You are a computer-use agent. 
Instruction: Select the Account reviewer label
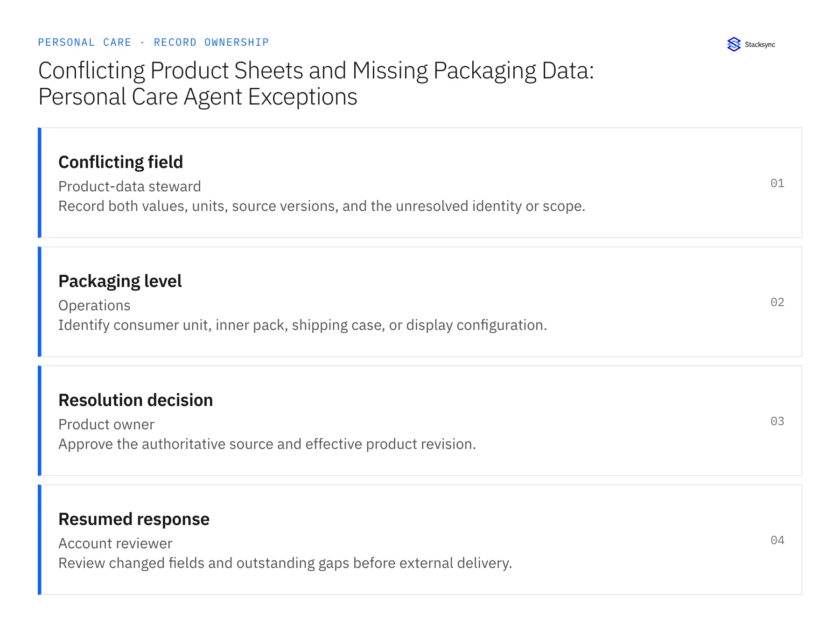(x=115, y=543)
